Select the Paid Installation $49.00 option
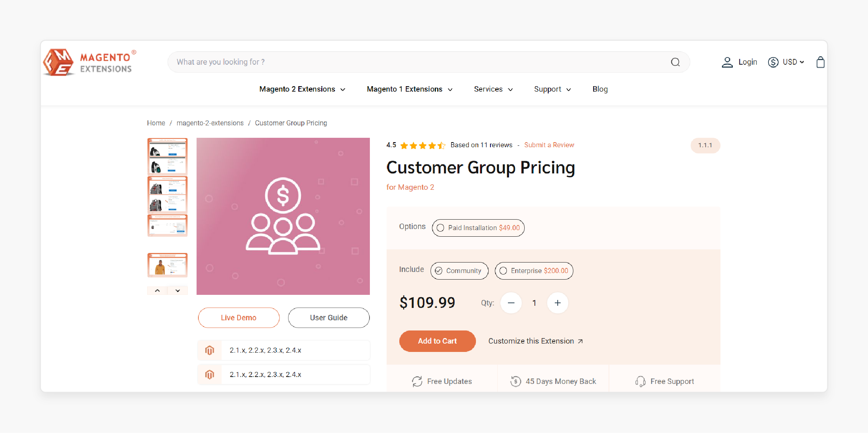The height and width of the screenshot is (433, 868). (x=478, y=228)
